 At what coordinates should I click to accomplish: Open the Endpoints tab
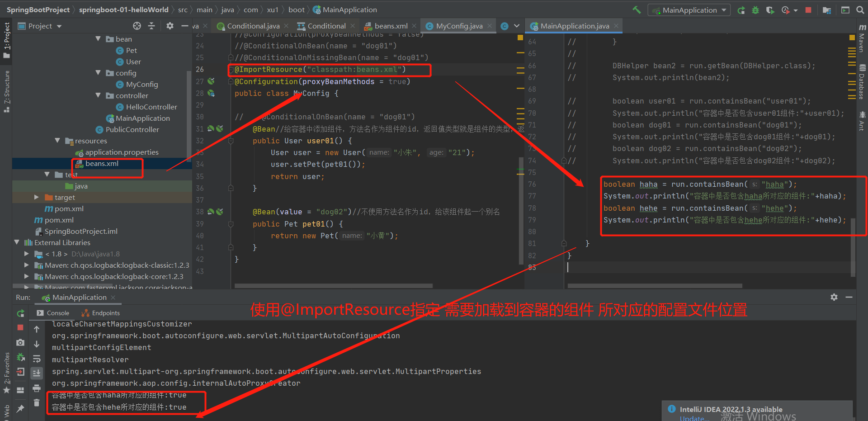pyautogui.click(x=100, y=313)
